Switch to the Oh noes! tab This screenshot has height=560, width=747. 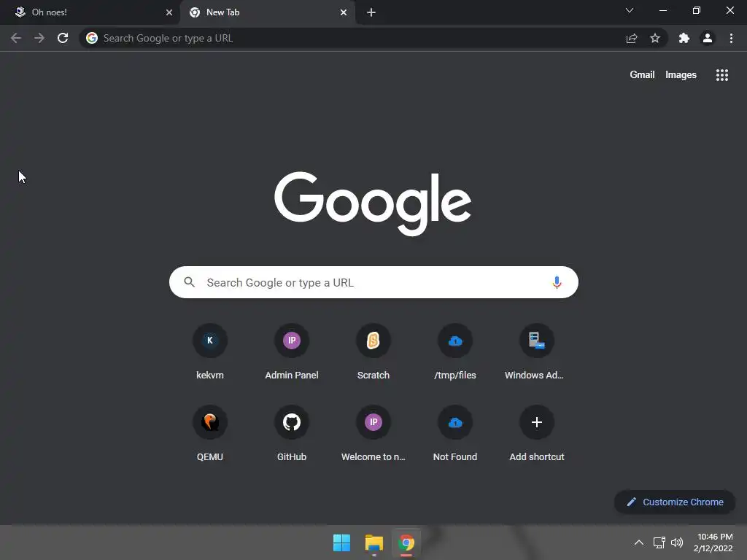90,12
